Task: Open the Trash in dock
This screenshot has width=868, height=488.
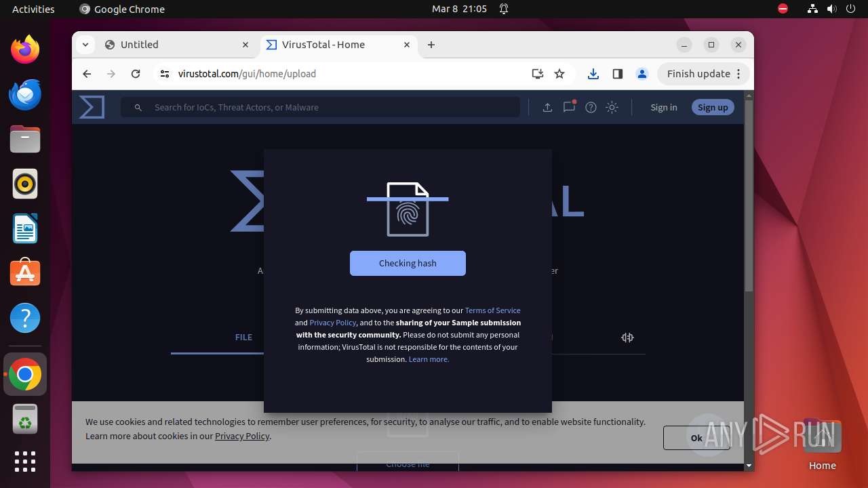Action: 25,420
